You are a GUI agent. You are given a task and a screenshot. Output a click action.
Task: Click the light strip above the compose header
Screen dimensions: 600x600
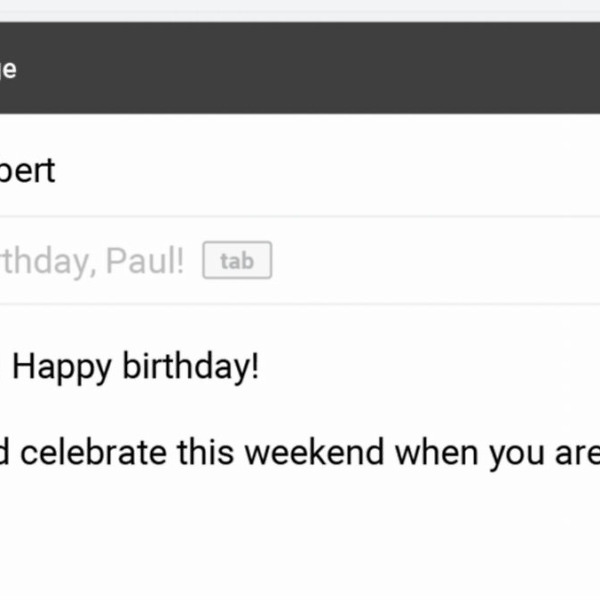300,8
